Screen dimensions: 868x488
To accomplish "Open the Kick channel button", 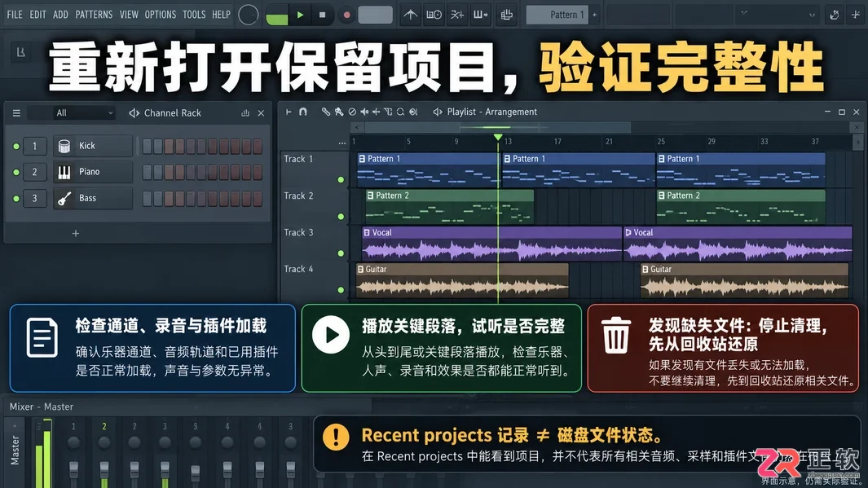I will tap(92, 146).
